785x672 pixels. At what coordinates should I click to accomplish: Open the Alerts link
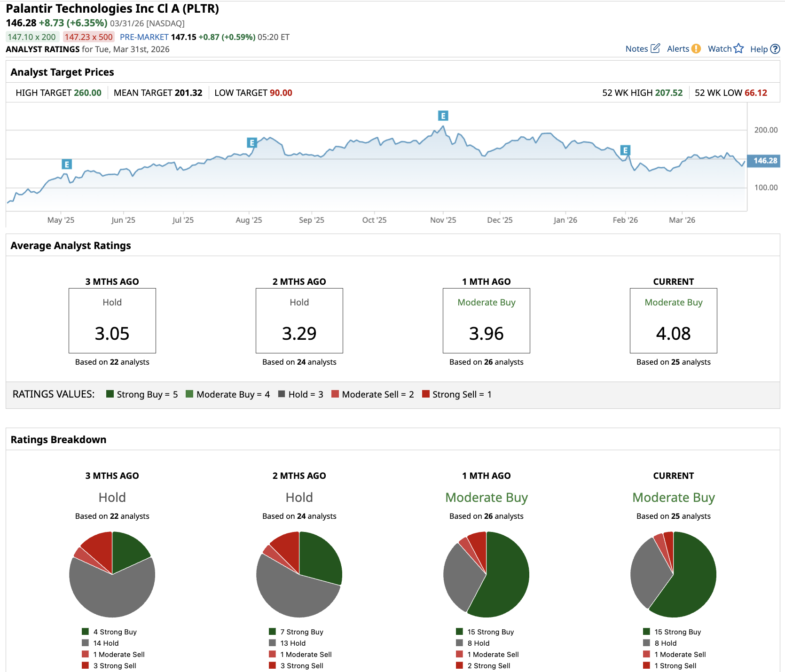678,49
